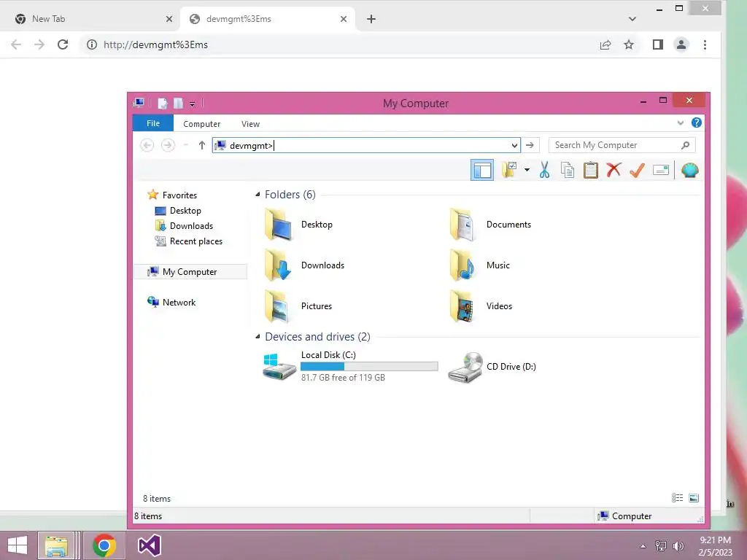Click the orange checkmark Properties icon
747x560 pixels.
637,170
